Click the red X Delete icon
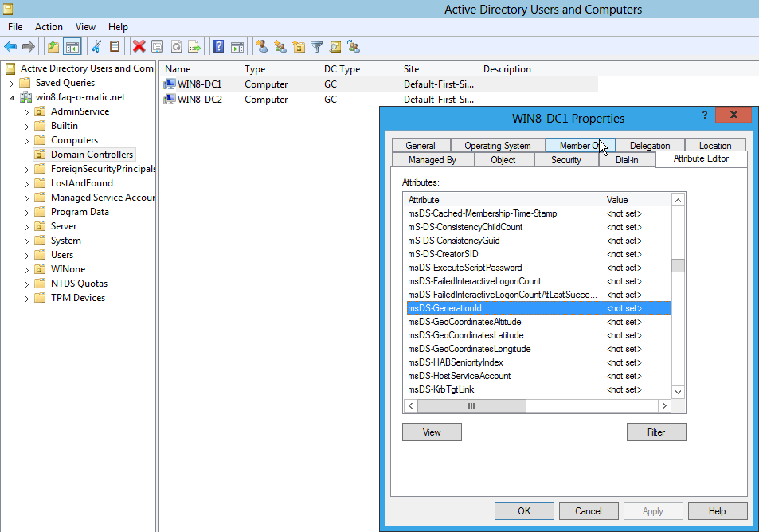This screenshot has height=532, width=759. [139, 47]
